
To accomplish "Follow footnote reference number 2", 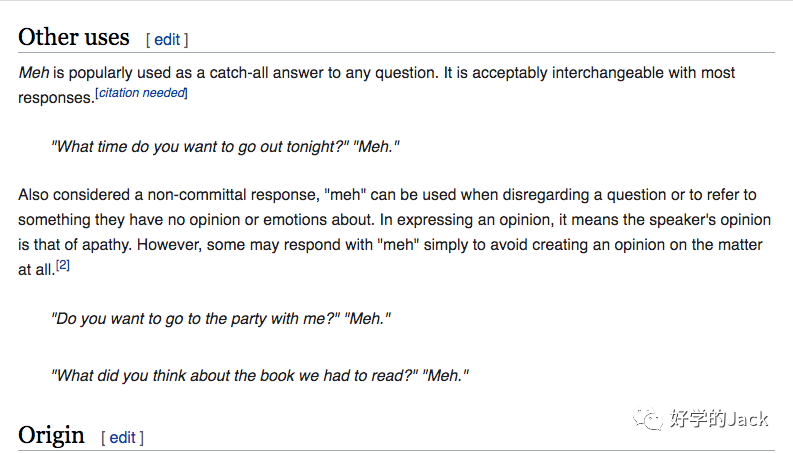I will click(62, 265).
